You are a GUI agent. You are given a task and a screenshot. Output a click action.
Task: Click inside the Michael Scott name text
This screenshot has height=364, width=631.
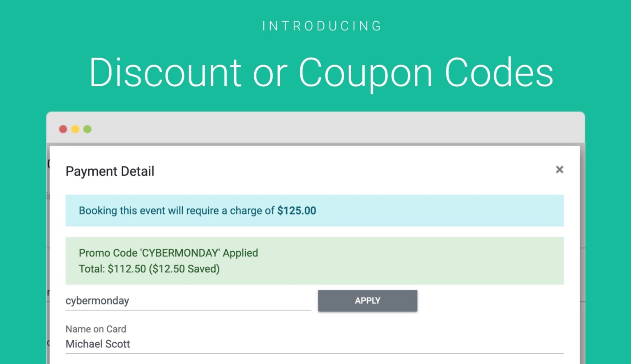[98, 344]
